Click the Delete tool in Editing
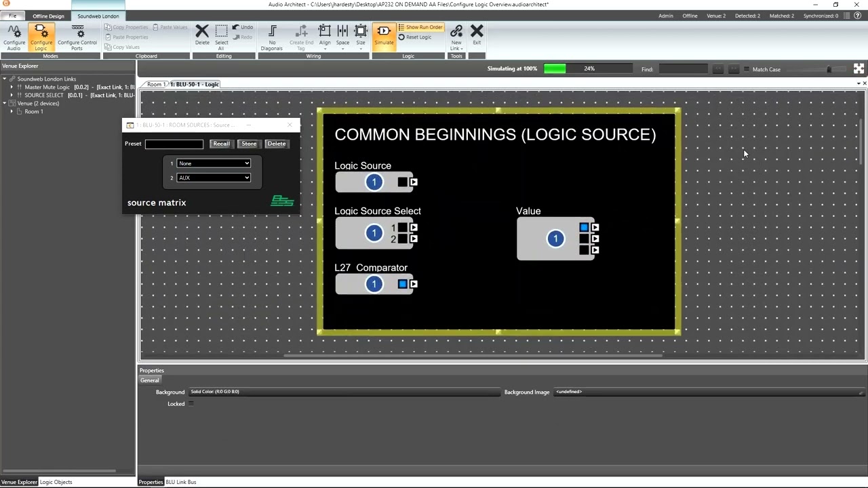This screenshot has height=488, width=868. point(202,35)
